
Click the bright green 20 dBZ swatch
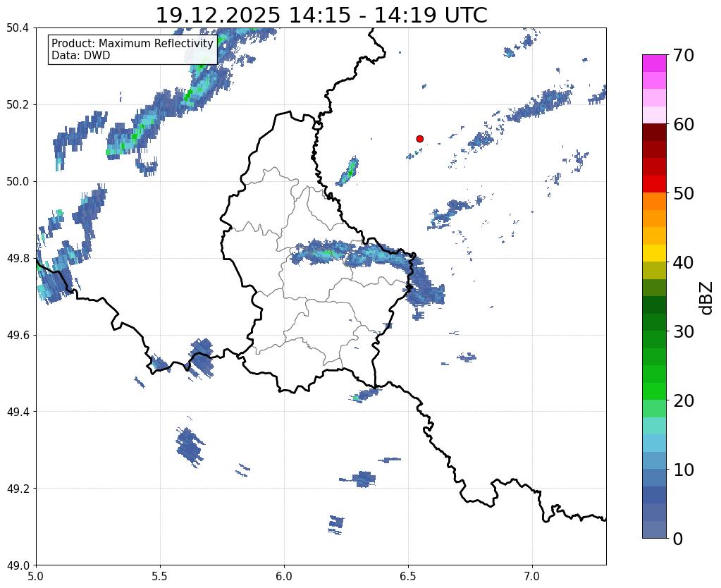coord(654,391)
